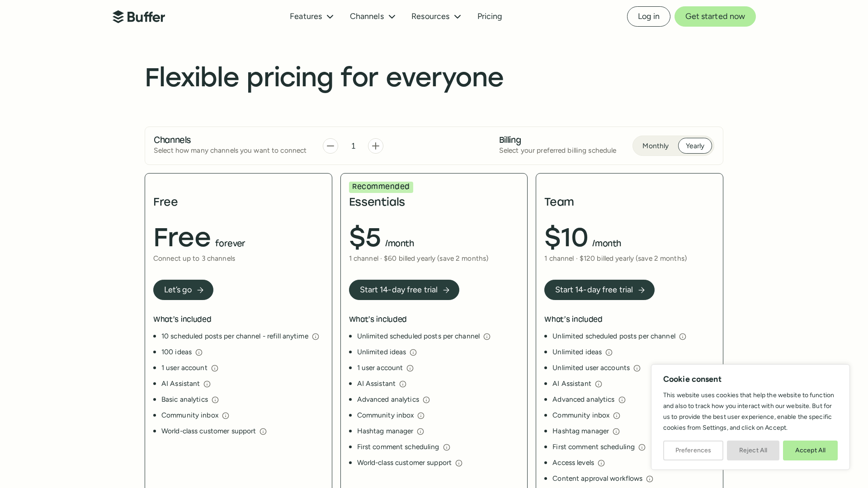Decrease channel count with minus button
This screenshot has width=868, height=488.
coord(330,146)
